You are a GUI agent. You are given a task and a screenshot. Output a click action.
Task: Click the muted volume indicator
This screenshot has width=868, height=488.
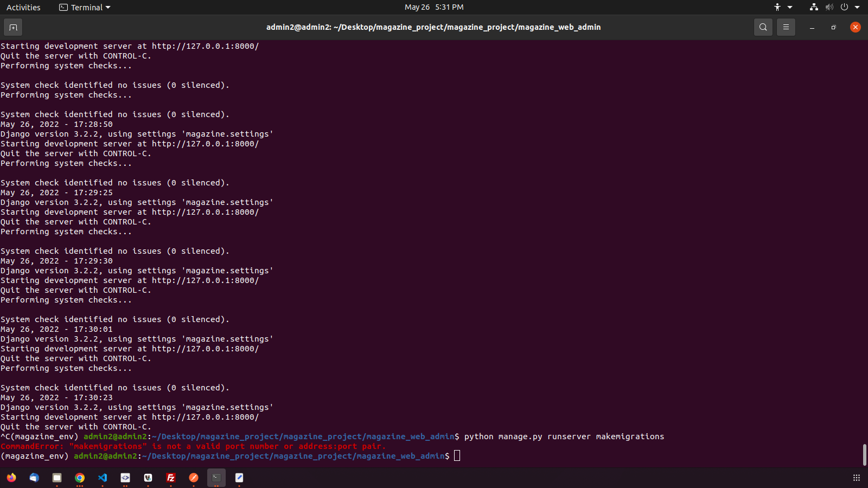tap(829, 8)
